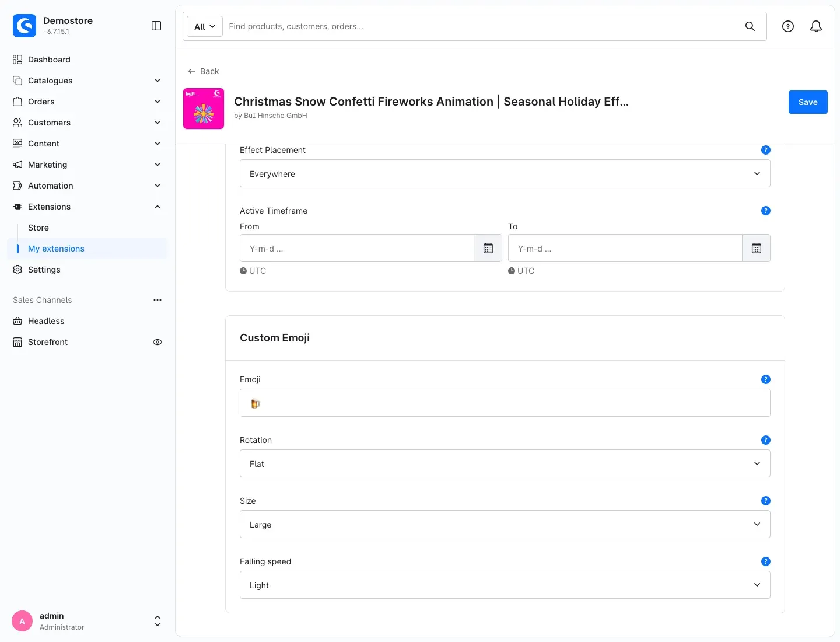
Task: Expand the Catalogues menu chevron
Action: click(x=157, y=81)
